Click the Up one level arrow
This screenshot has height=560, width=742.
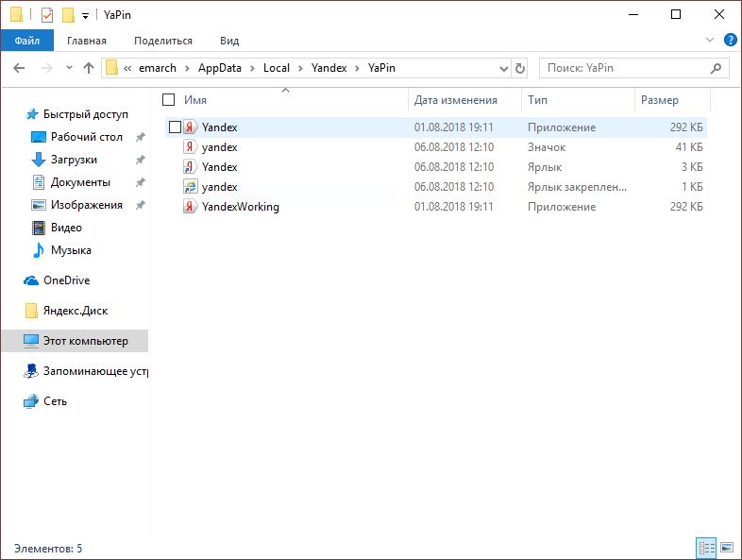tap(89, 68)
